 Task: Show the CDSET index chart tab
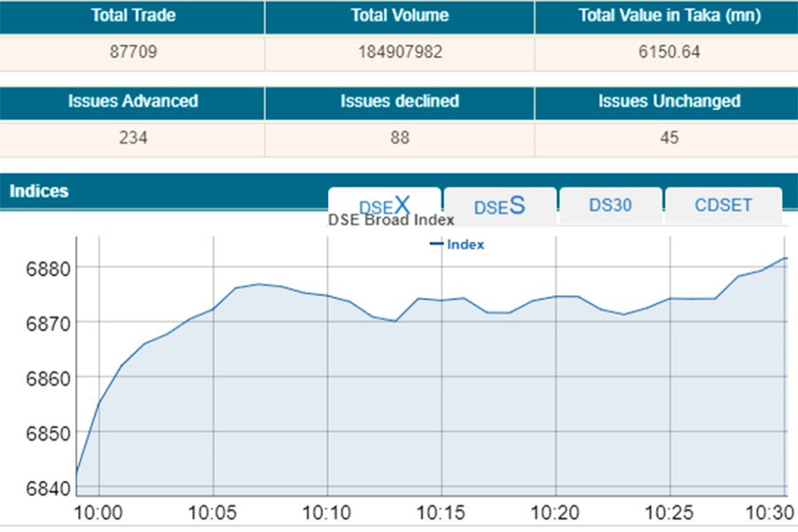tap(723, 205)
